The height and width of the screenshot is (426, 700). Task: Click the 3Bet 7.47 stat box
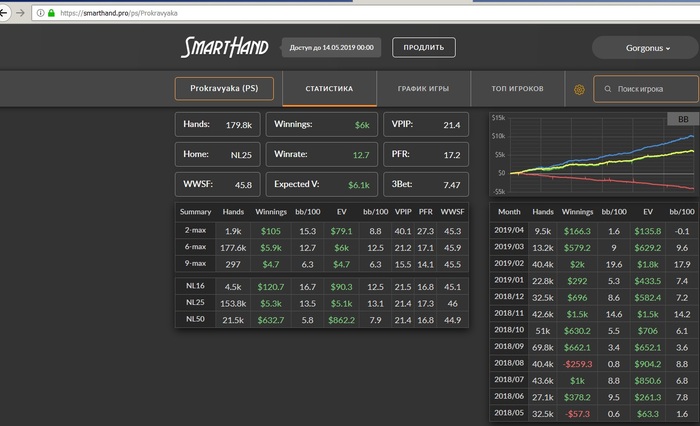pos(426,184)
